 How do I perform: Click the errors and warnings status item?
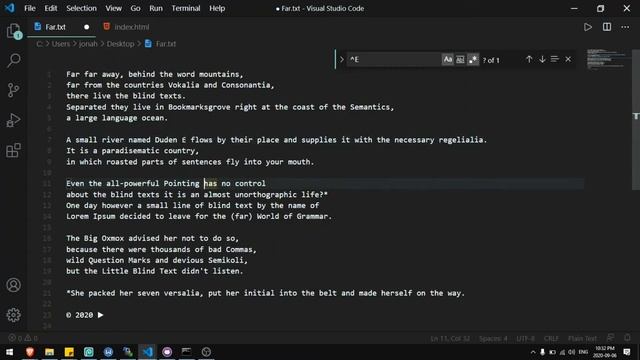[23, 338]
